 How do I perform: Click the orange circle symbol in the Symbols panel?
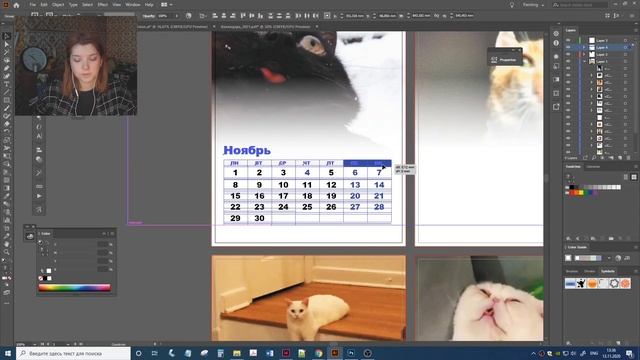click(x=592, y=283)
